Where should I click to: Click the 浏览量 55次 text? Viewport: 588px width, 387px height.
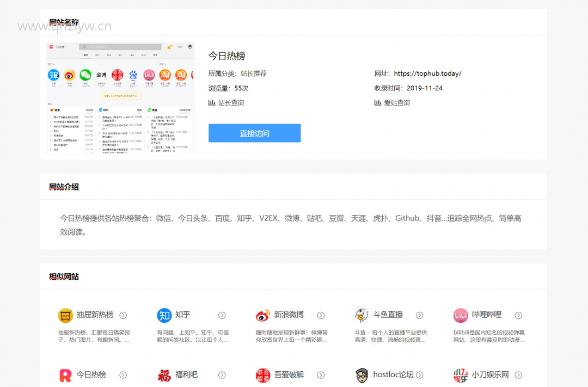(x=228, y=88)
